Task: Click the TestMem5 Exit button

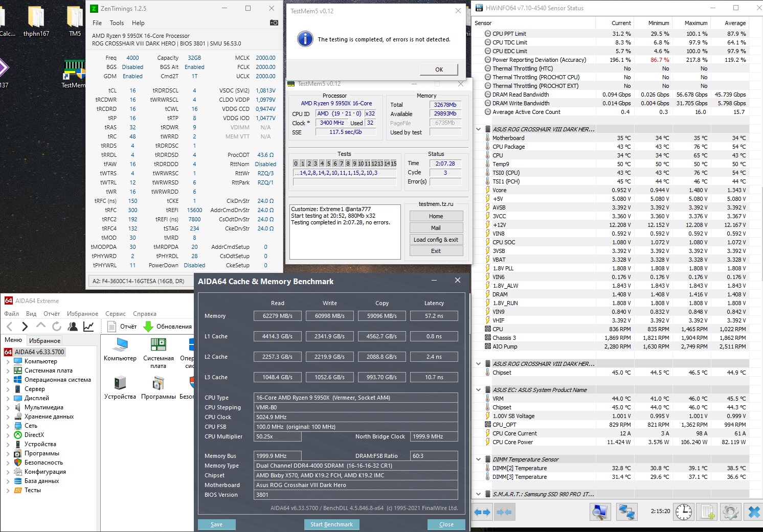Action: pyautogui.click(x=436, y=251)
